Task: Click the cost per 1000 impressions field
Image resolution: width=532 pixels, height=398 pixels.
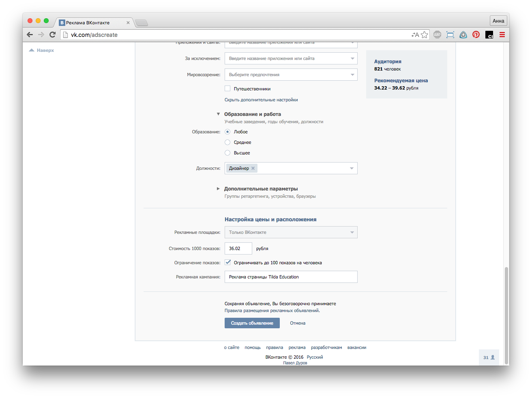Action: pyautogui.click(x=238, y=248)
